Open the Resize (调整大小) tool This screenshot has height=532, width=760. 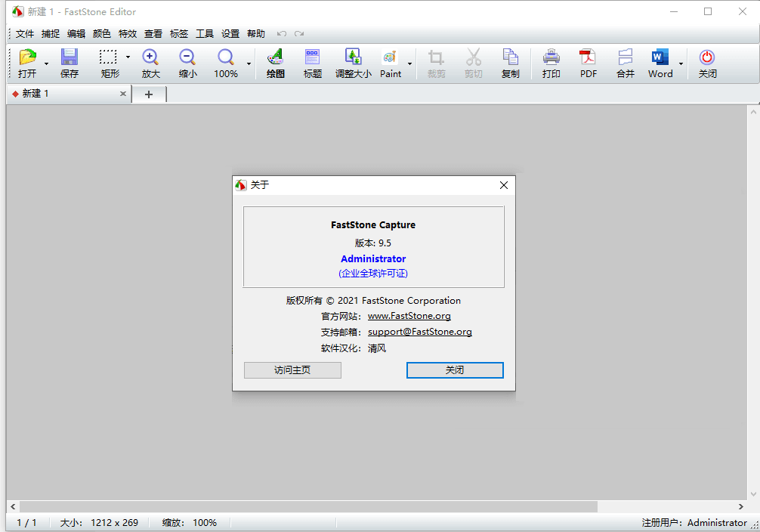[x=353, y=57]
